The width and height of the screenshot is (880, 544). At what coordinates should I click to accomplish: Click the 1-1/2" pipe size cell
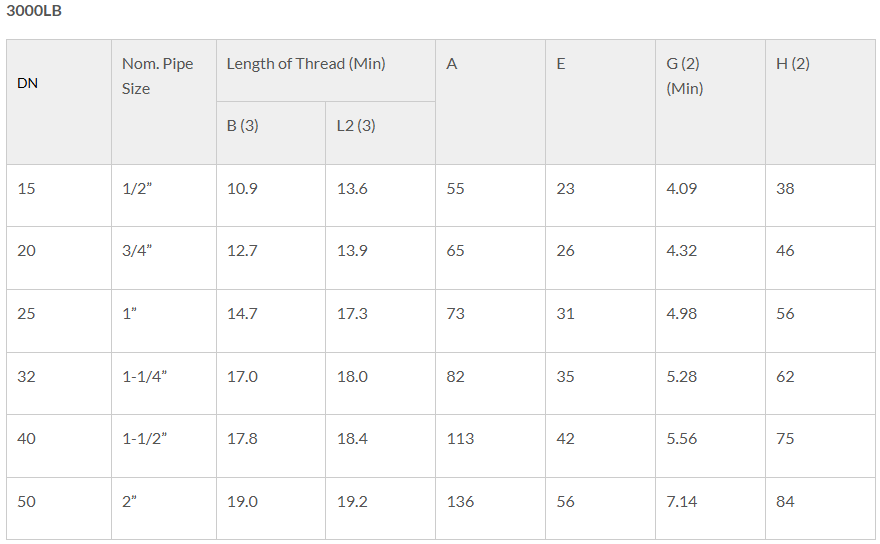[164, 446]
